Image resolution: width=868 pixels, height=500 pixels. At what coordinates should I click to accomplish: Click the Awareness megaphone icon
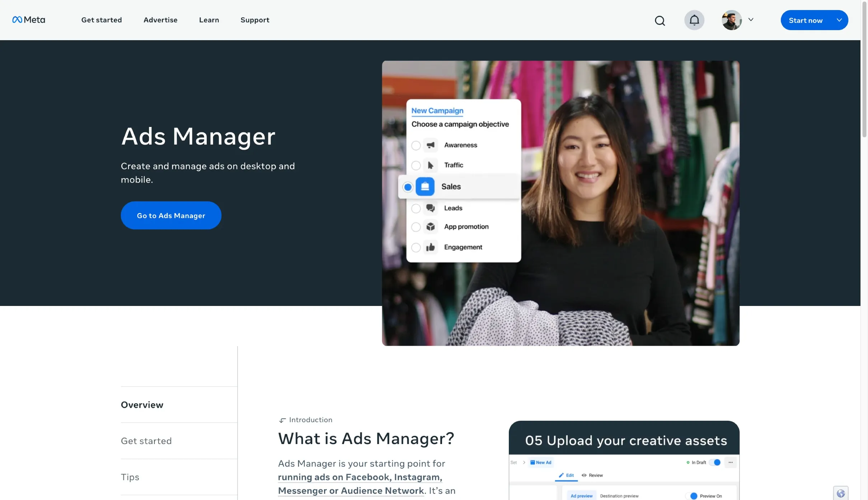[430, 145]
